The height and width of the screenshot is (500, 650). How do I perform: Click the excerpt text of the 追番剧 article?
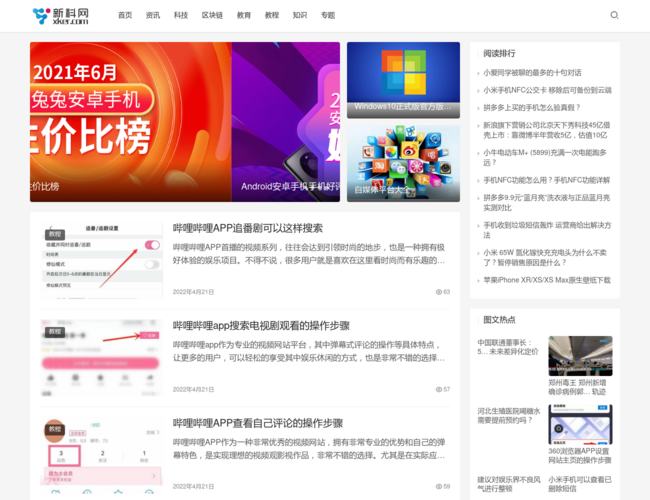click(309, 254)
